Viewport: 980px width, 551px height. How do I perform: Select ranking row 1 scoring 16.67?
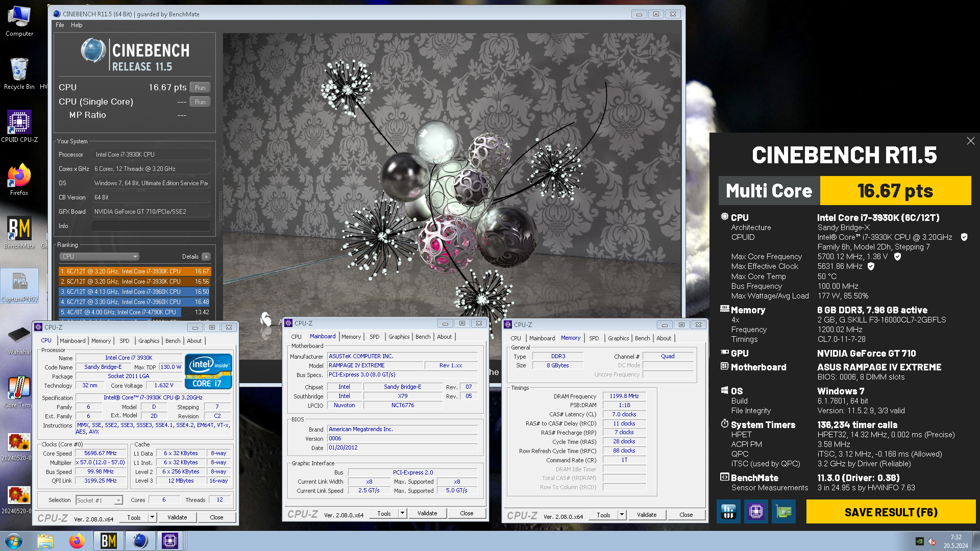pyautogui.click(x=135, y=271)
